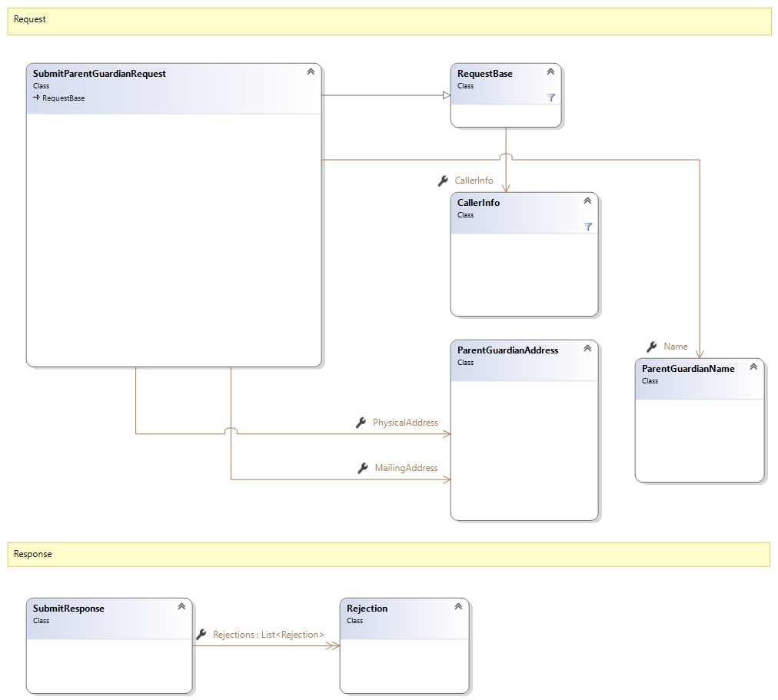Select the Rejections : List<Rejection> label

tap(268, 635)
